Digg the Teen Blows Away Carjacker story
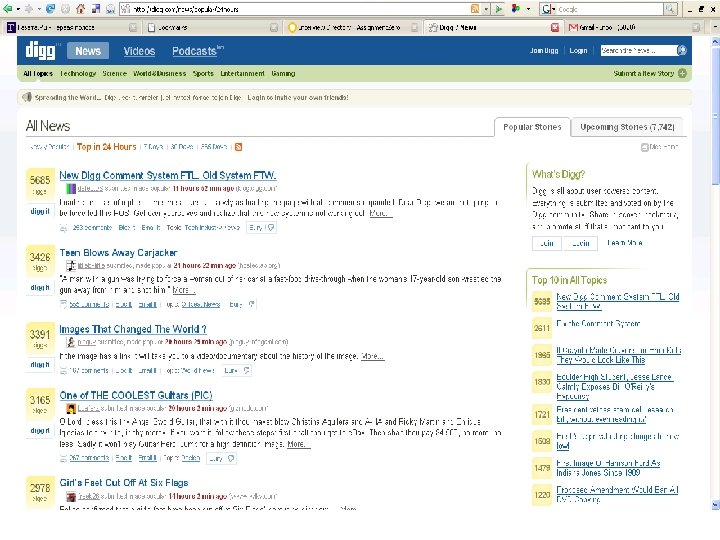720x540 pixels. (40, 288)
